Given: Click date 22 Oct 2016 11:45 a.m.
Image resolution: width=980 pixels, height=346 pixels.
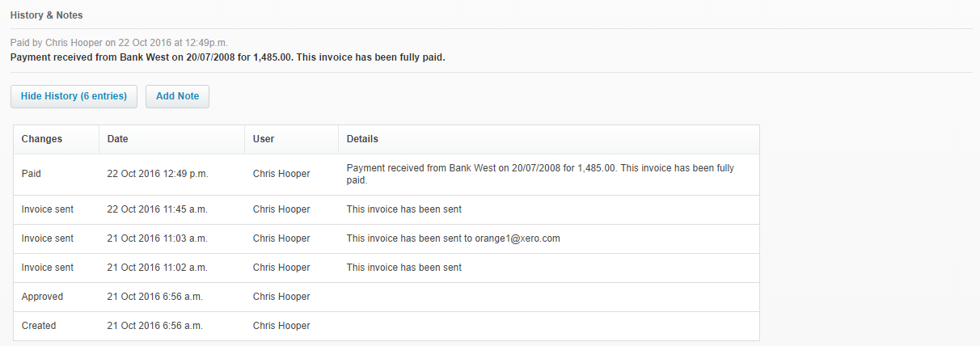Looking at the screenshot, I should click(x=158, y=209).
